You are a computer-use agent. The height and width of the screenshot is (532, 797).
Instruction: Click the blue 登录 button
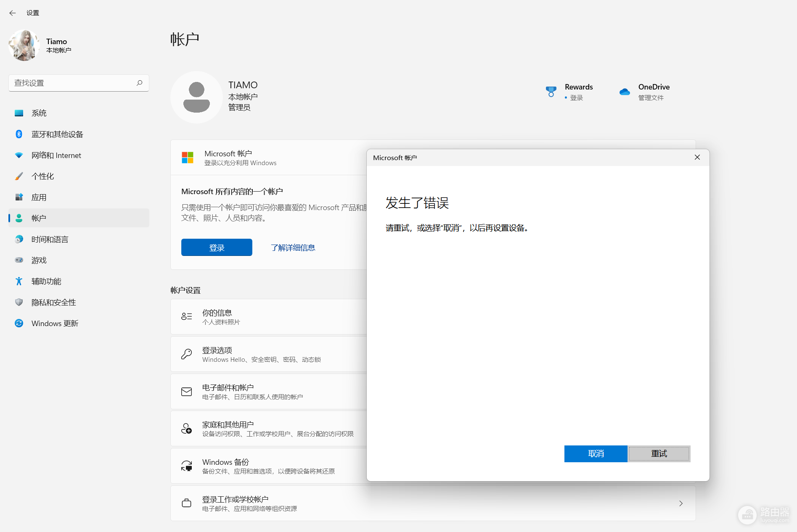click(x=217, y=248)
